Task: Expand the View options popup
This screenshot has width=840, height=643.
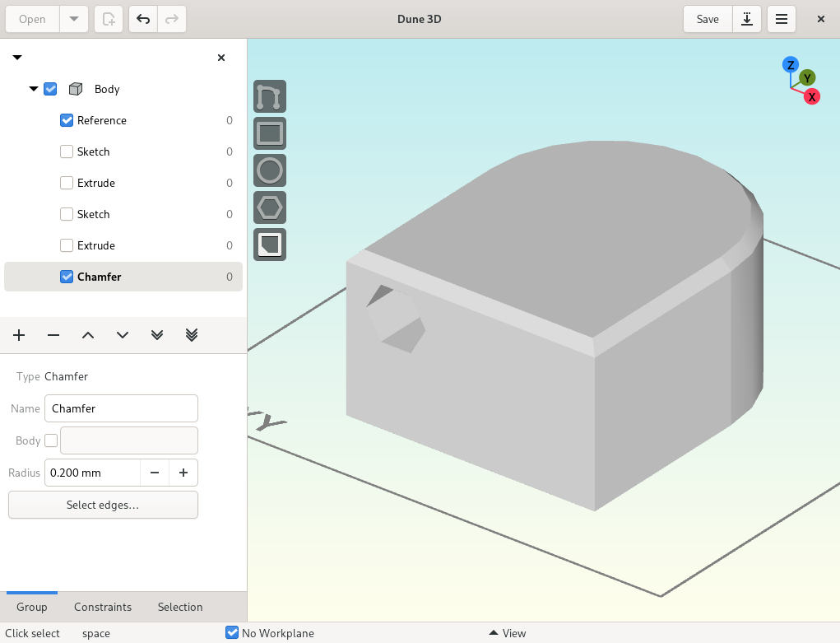Action: 508,633
